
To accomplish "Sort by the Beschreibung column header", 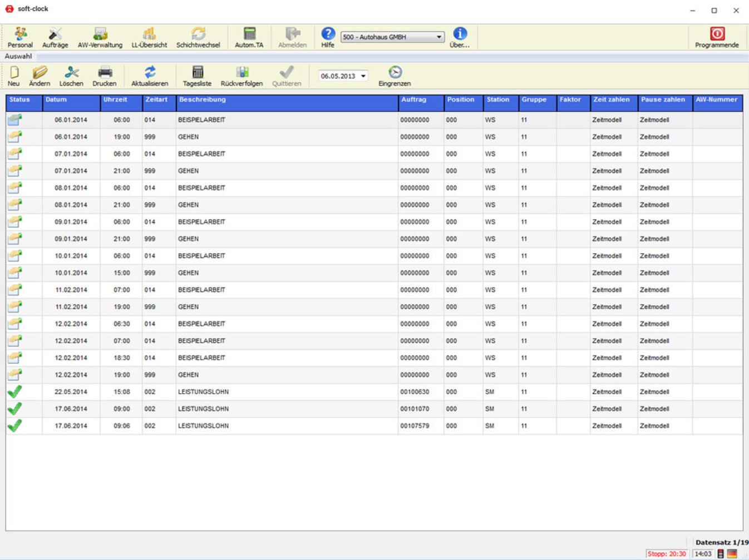I will (287, 103).
